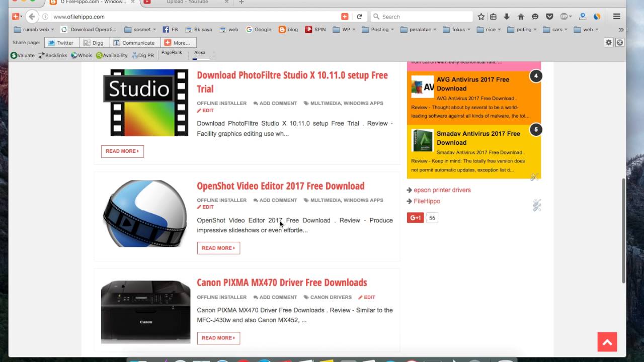This screenshot has width=644, height=362.
Task: Expand the cars bookmarks folder
Action: tap(555, 30)
